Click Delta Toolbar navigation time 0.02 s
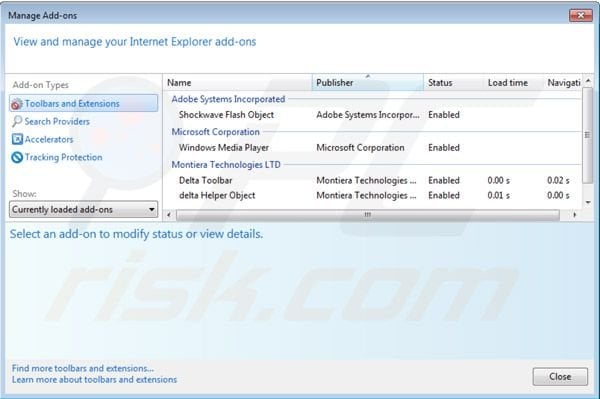The width and height of the screenshot is (600, 399). 558,180
